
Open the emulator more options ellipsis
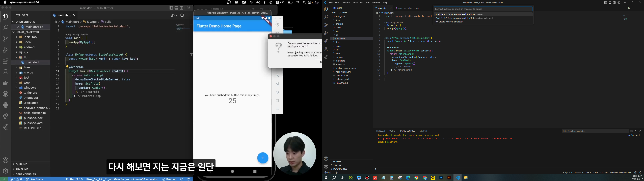point(278,109)
